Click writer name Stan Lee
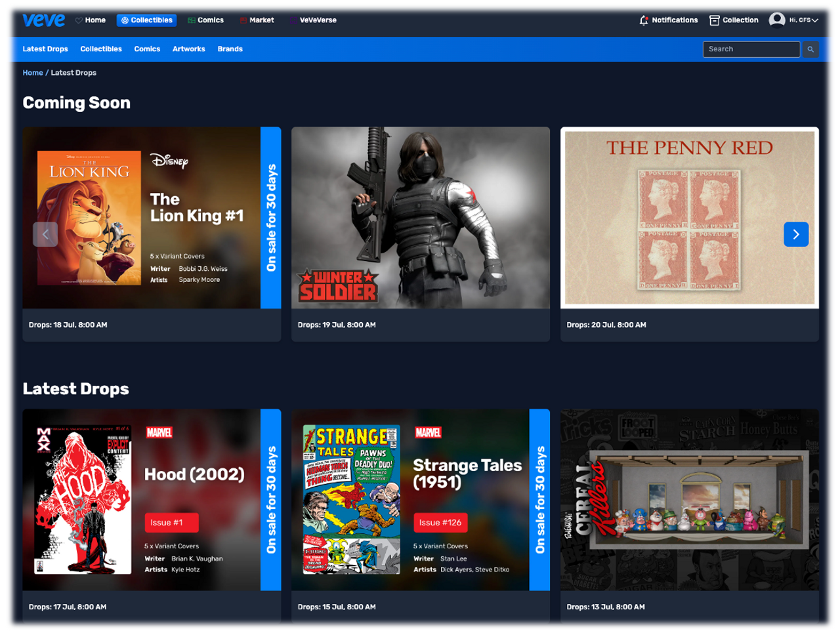 pyautogui.click(x=453, y=559)
